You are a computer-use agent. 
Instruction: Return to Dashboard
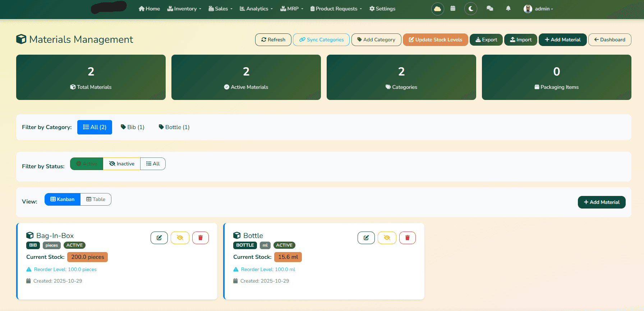pos(610,40)
